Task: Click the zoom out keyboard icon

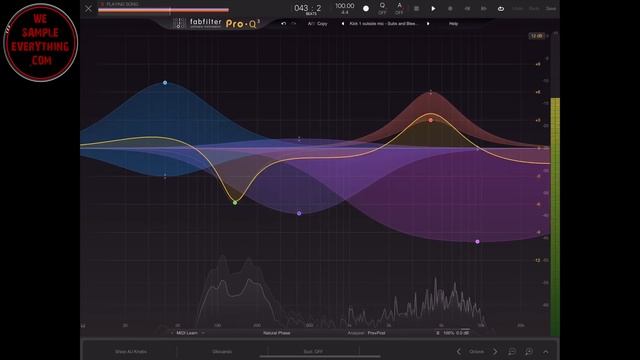Action: [512, 351]
